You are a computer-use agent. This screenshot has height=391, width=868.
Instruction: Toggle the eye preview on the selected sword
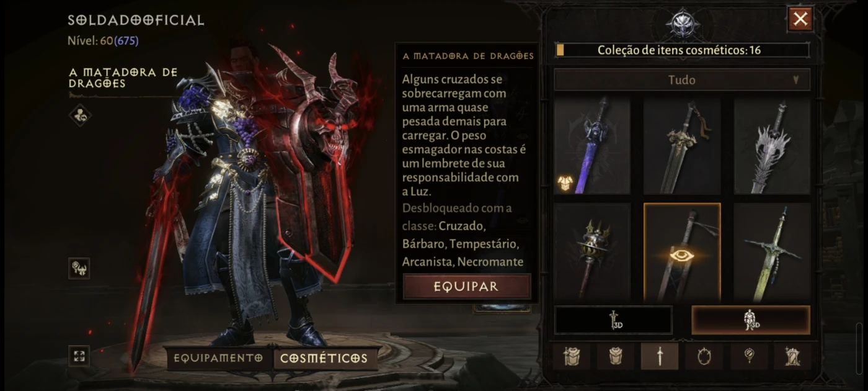point(682,255)
